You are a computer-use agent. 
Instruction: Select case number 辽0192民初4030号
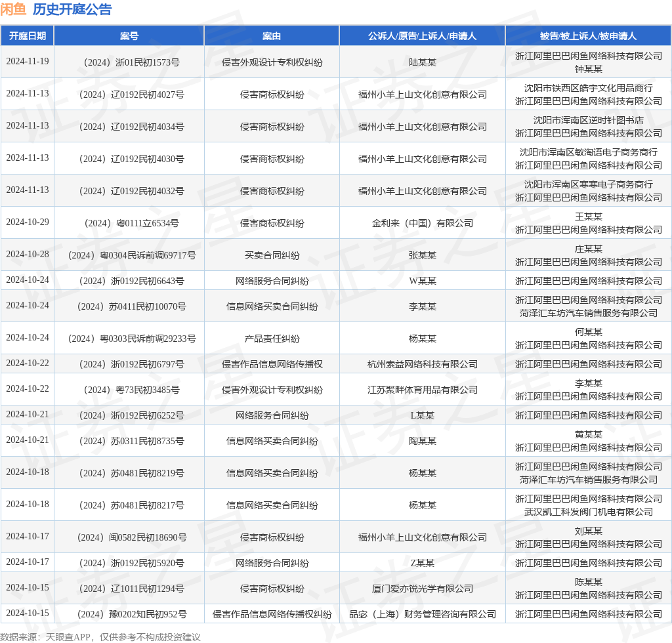(131, 159)
